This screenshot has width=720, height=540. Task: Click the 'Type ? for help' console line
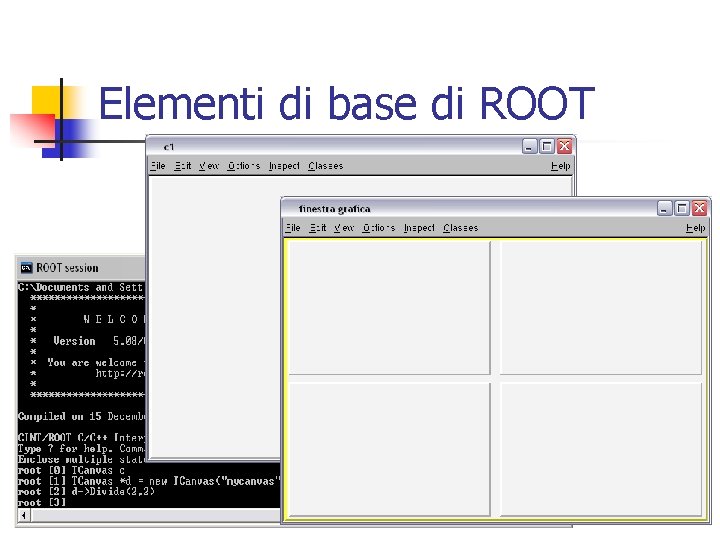[81, 449]
